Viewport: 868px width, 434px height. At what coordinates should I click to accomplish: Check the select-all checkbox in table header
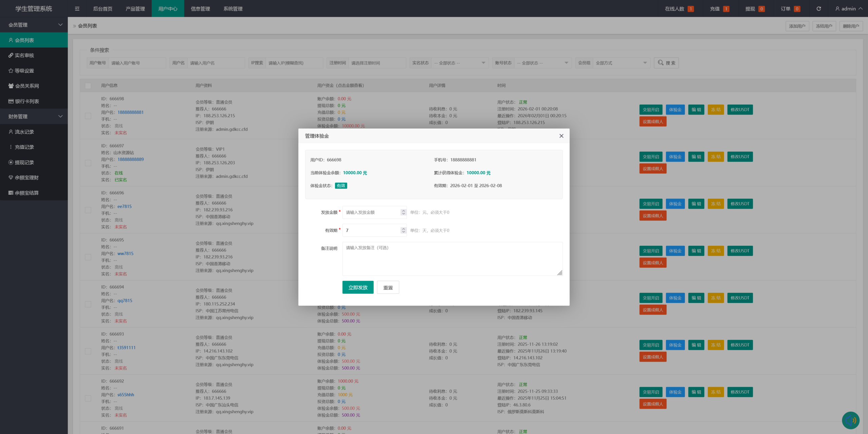click(x=88, y=86)
